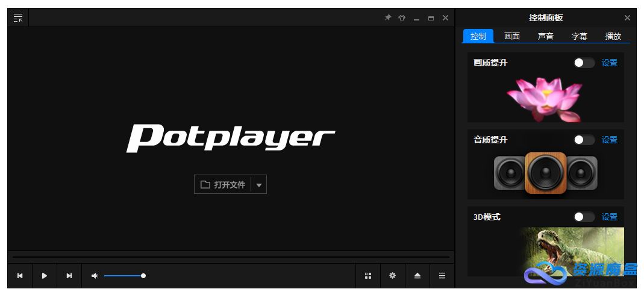Pin the player window on top

point(388,17)
